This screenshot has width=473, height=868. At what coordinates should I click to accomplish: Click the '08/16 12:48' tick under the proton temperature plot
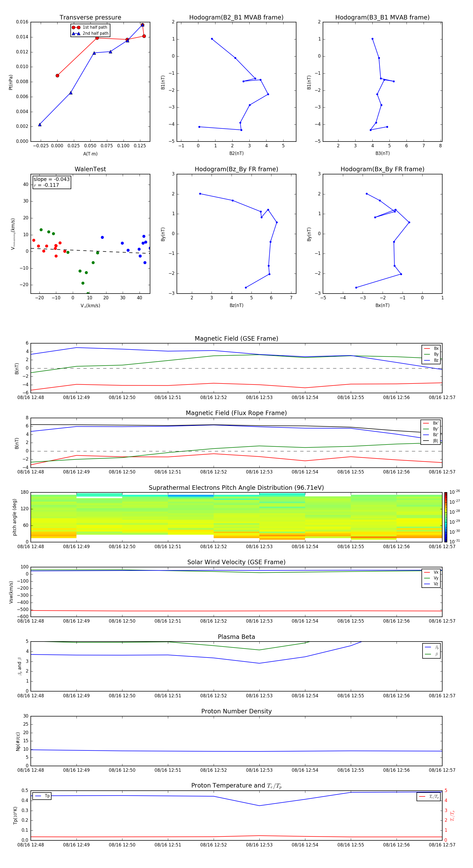pyautogui.click(x=31, y=845)
